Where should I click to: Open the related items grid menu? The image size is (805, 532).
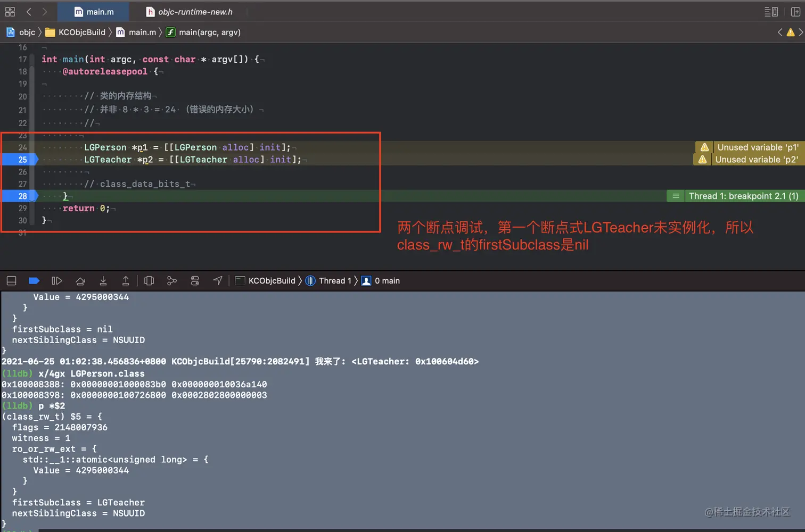click(x=10, y=11)
